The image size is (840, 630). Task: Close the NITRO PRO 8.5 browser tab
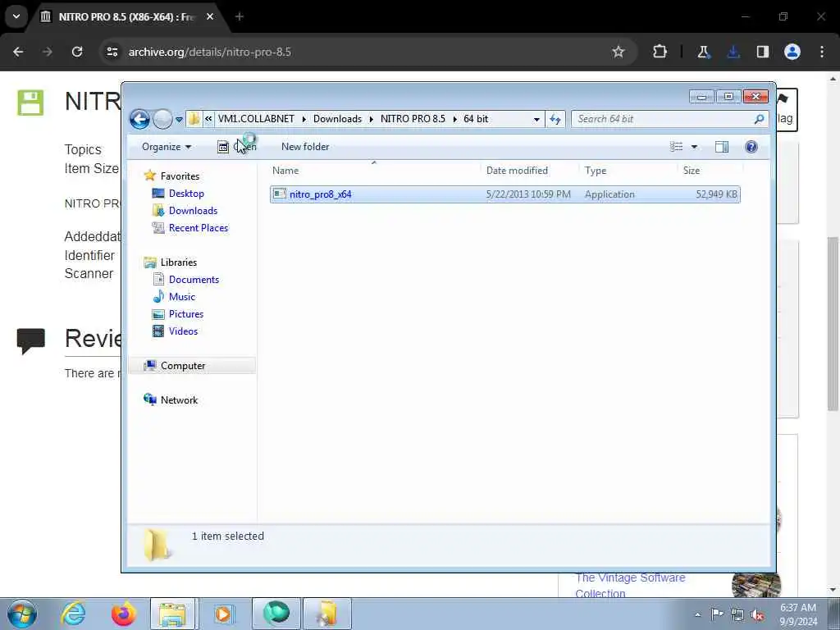[210, 16]
